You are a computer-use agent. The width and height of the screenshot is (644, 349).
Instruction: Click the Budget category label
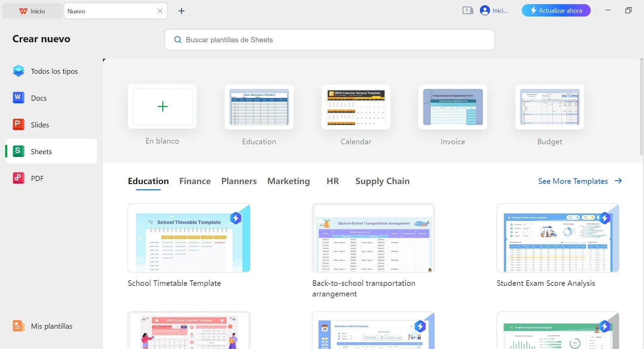(x=549, y=142)
